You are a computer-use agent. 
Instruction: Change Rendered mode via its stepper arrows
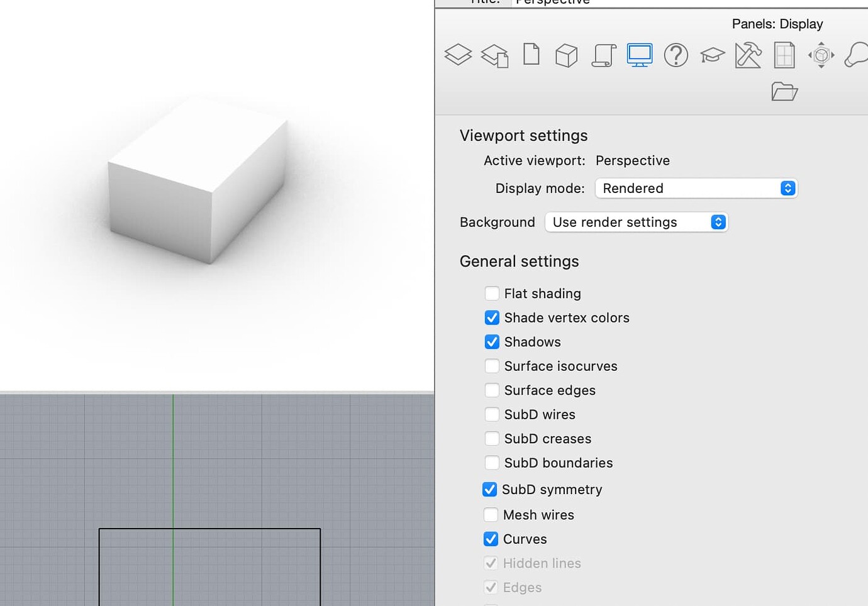tap(787, 188)
